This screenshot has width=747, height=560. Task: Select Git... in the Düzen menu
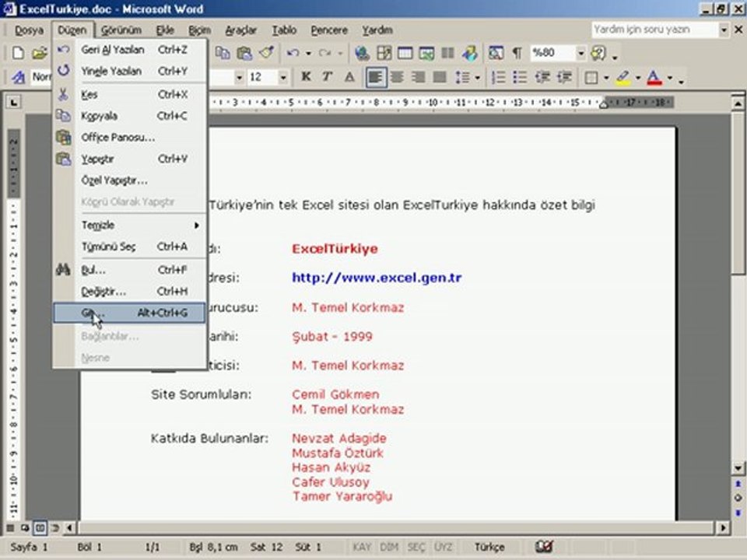pyautogui.click(x=130, y=313)
